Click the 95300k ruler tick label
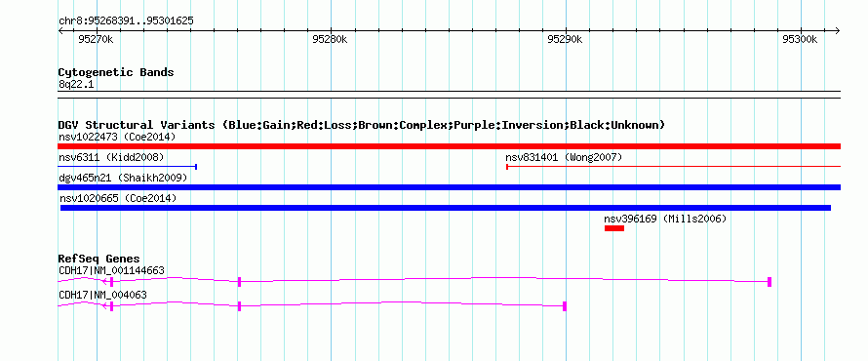The image size is (868, 361). (x=800, y=39)
